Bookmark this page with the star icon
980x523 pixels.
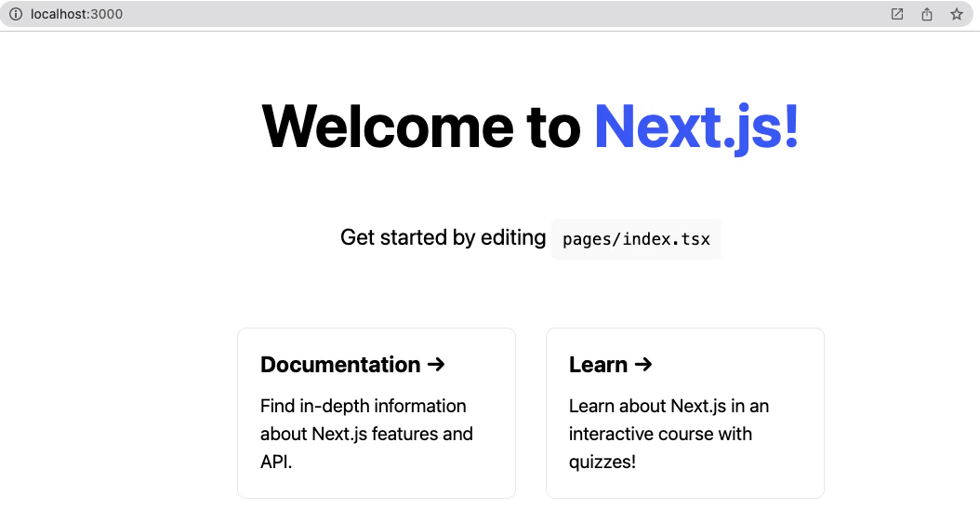(956, 14)
